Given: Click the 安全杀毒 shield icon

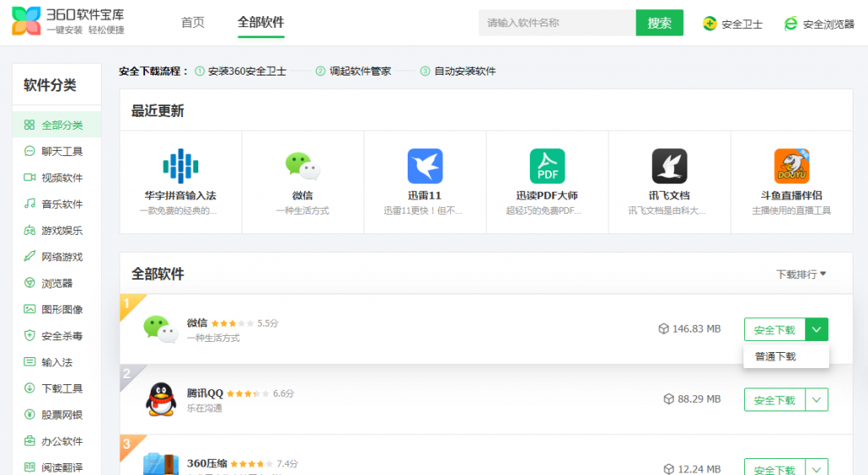Looking at the screenshot, I should point(30,336).
